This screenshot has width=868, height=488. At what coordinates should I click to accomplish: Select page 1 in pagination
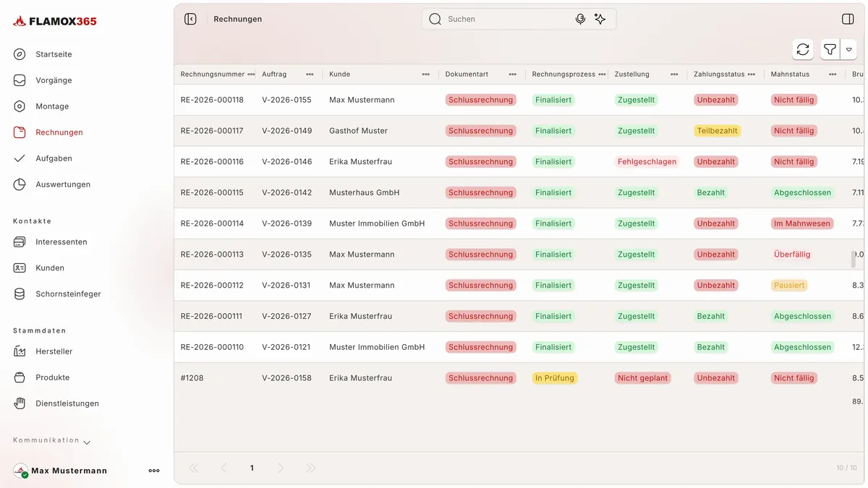[x=252, y=468]
